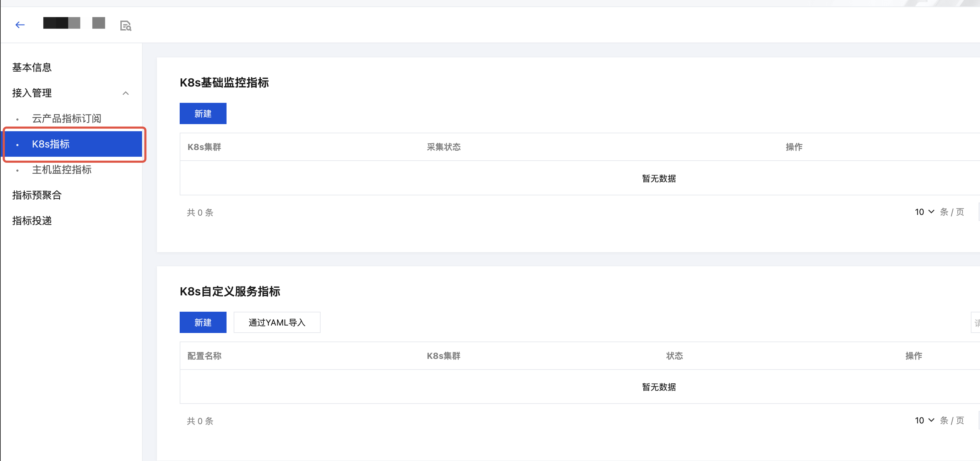Click the search field beside 通过YAML导入 row
The image size is (980, 461).
(x=975, y=322)
